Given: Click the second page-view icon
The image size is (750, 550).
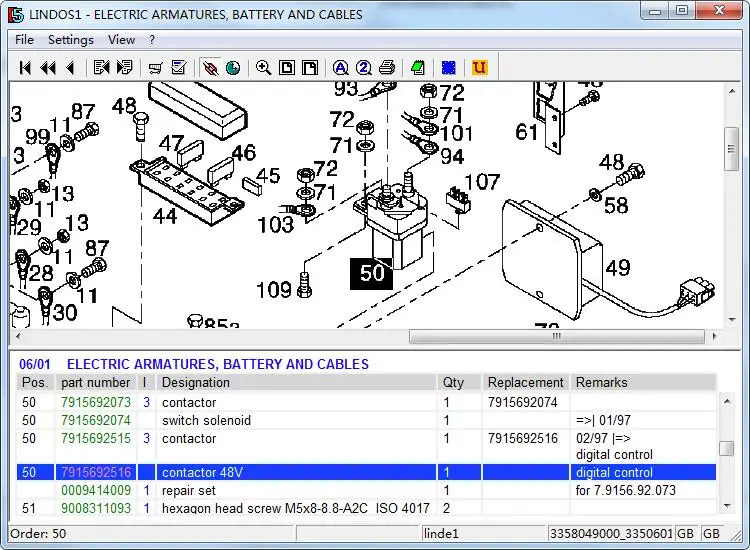Looking at the screenshot, I should 310,68.
